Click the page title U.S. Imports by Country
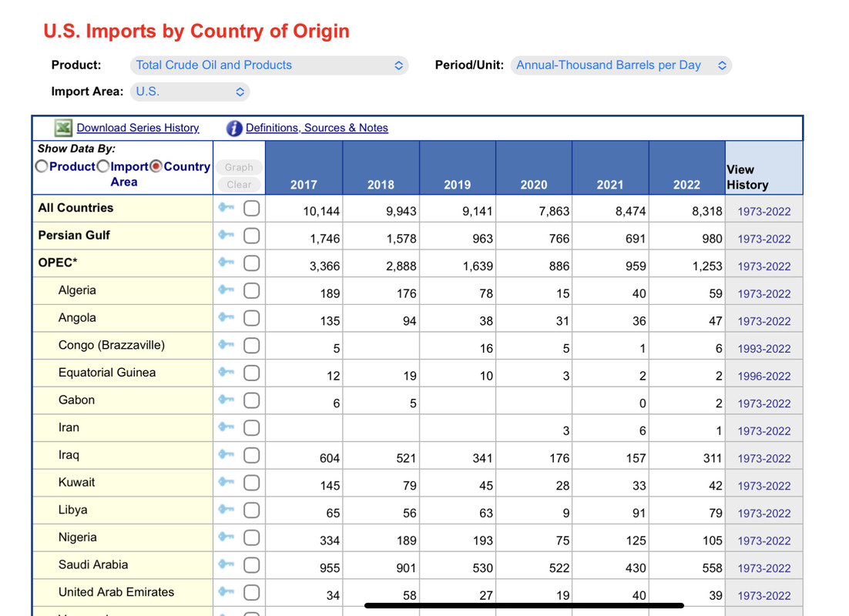Viewport: 849px width, 616px height. [x=196, y=31]
